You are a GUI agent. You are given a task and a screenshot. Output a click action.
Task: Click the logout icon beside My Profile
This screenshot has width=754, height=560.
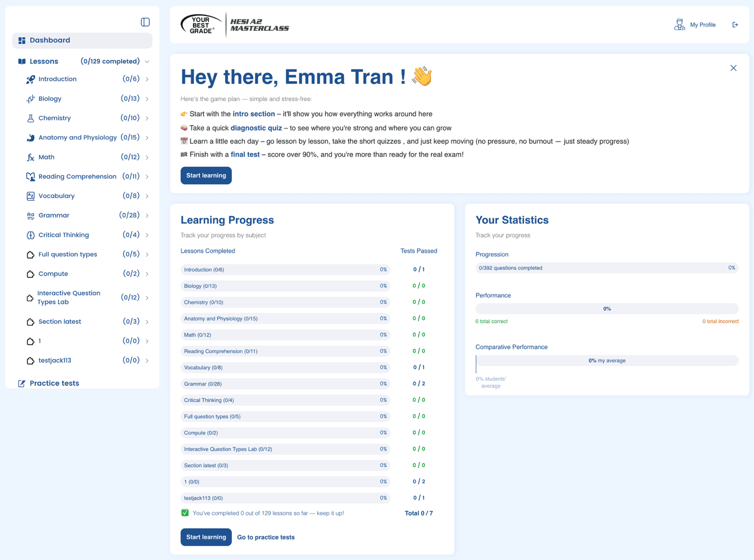tap(735, 25)
